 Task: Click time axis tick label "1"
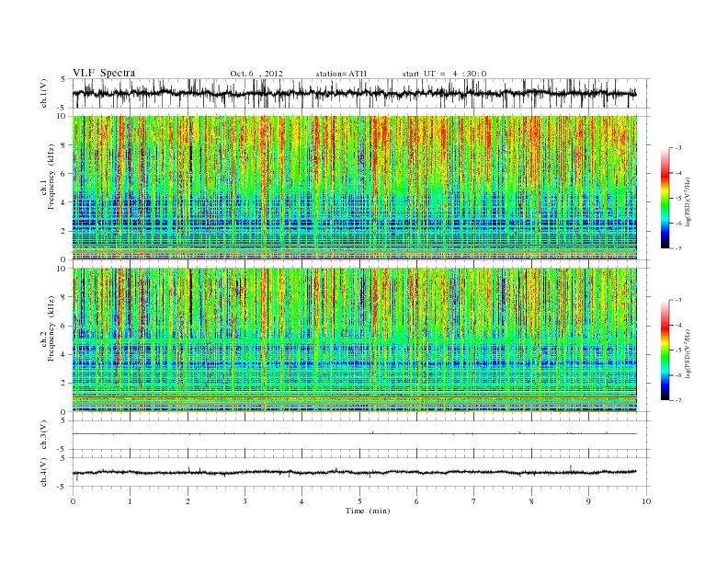coord(130,501)
